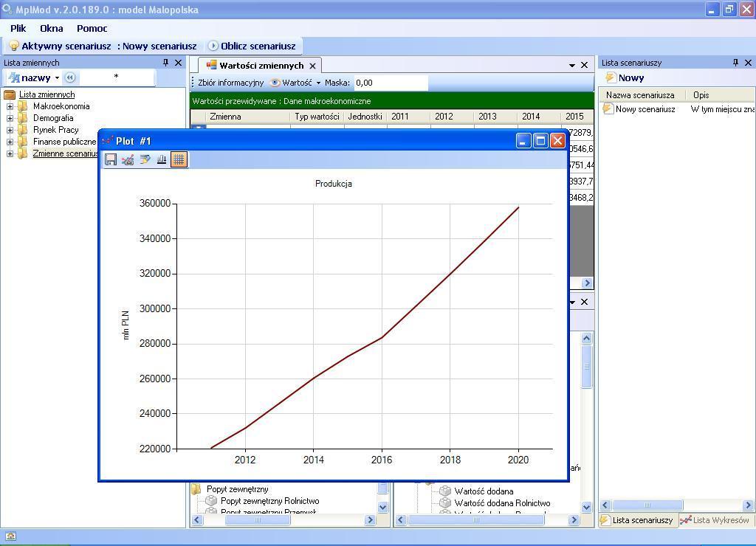This screenshot has width=756, height=546.
Task: Click the Nowy scenario lightning icon
Action: coord(611,77)
